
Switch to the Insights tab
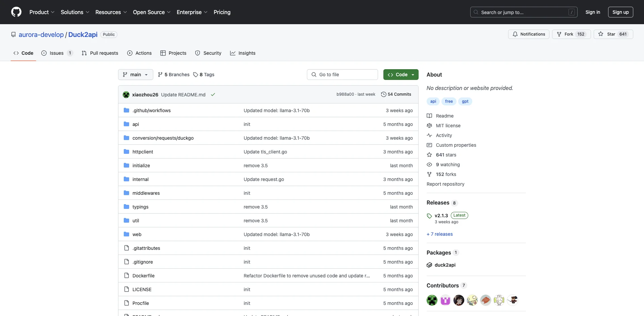point(243,53)
